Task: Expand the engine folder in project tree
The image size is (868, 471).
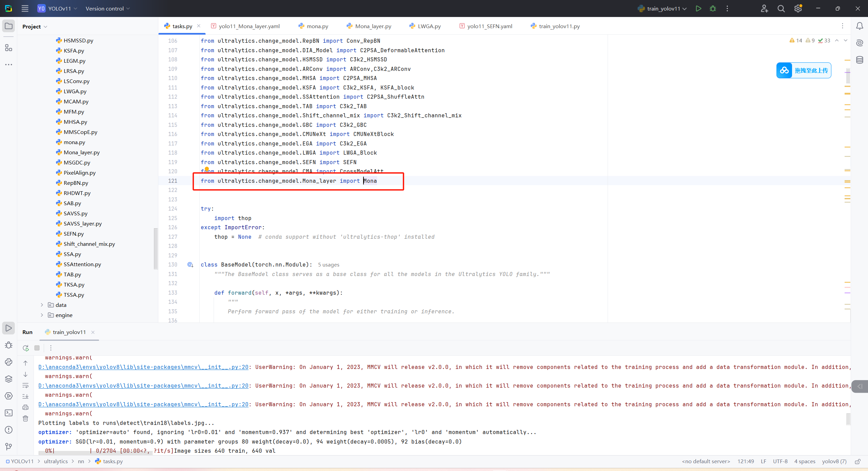Action: tap(42, 315)
